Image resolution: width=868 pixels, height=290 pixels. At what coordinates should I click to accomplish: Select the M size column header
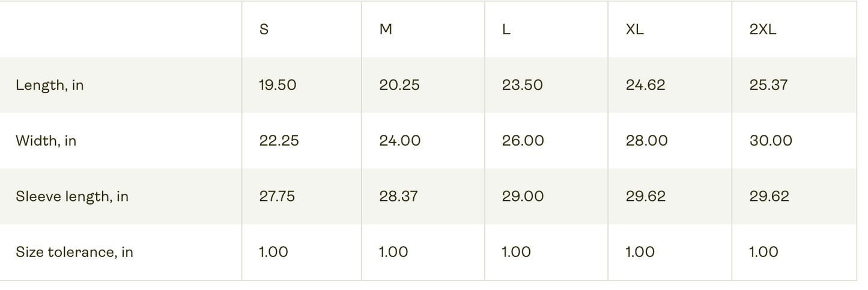[386, 29]
